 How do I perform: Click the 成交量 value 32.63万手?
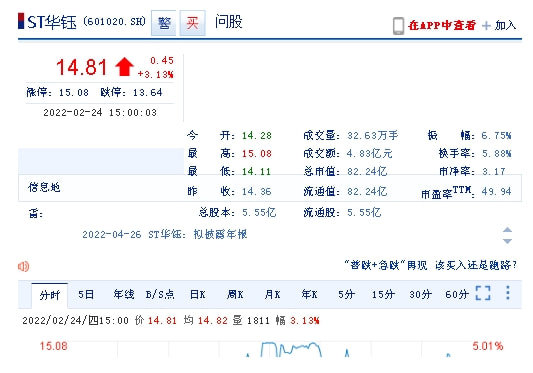tap(373, 136)
